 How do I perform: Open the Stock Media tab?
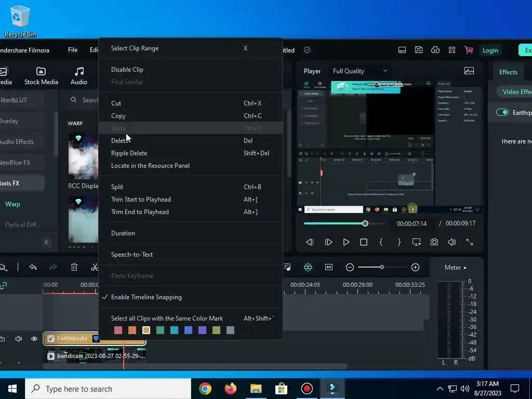(x=41, y=76)
